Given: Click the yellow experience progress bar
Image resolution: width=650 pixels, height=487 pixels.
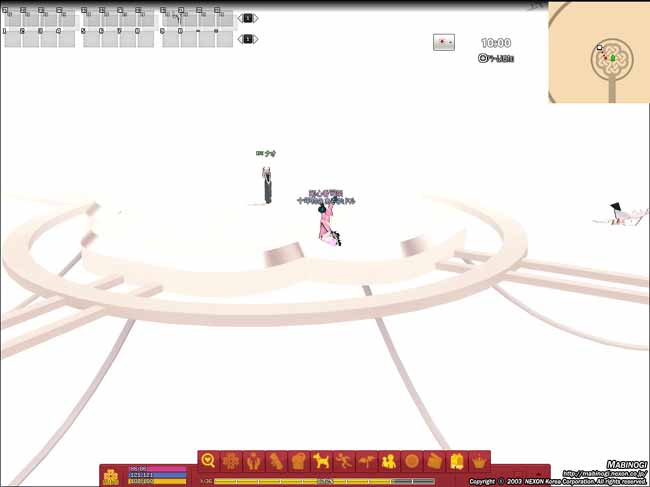Looking at the screenshot, I should click(325, 481).
